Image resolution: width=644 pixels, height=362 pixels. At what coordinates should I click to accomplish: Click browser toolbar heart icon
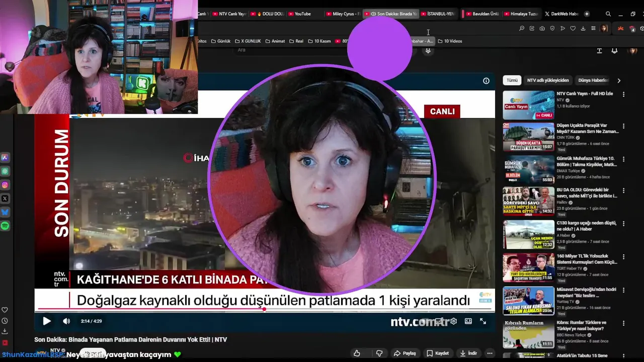point(573,29)
